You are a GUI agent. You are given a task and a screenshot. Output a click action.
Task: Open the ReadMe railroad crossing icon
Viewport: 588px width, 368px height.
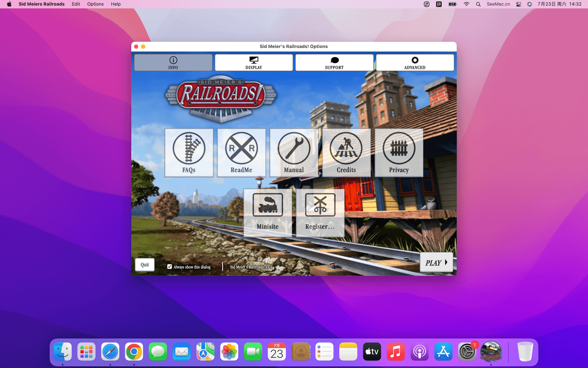point(241,152)
